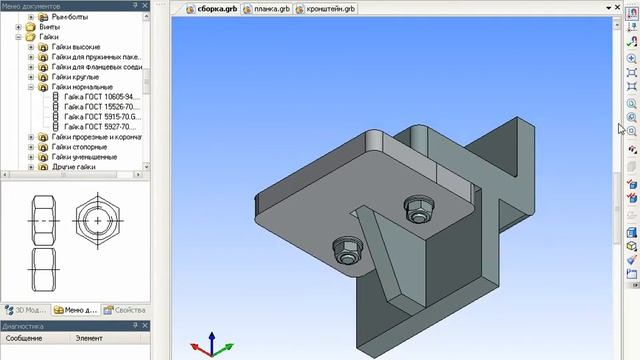Screen dimensions: 640x360
Task: Select the yellow wireframe cube view icon
Action: coord(632,246)
